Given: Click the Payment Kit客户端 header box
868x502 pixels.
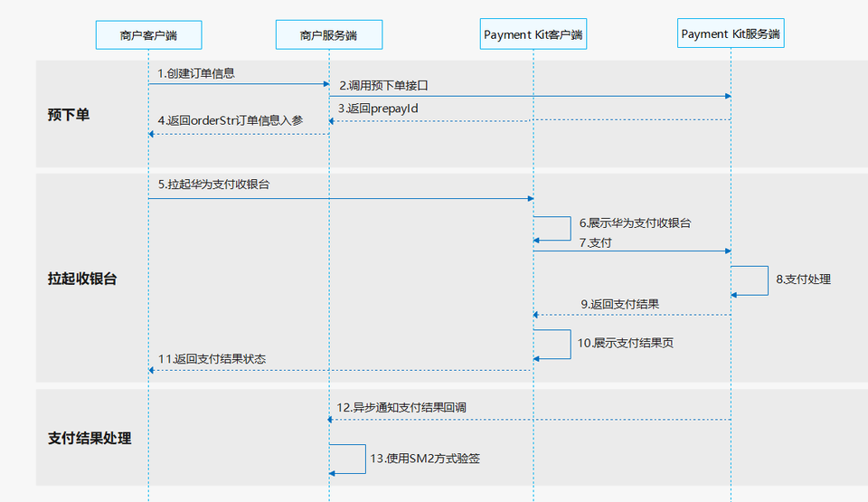Looking at the screenshot, I should (x=533, y=35).
